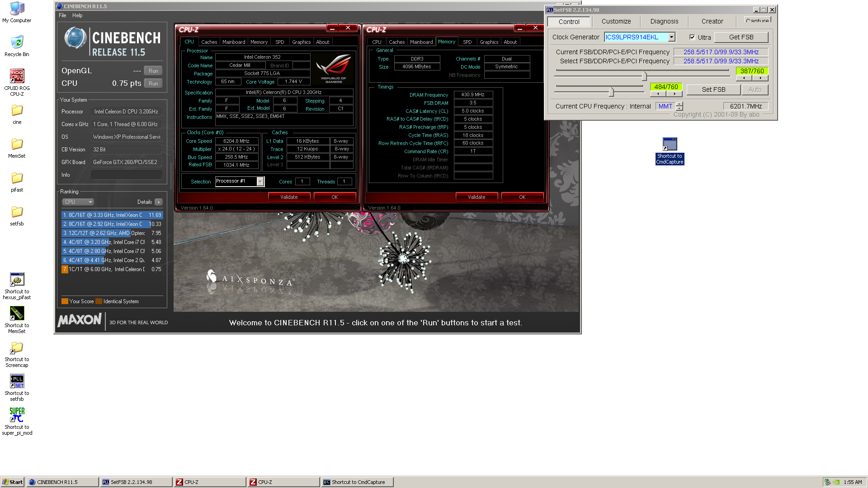Screen dimensions: 868x488
Task: Open the MemSet folder icon
Action: pyautogui.click(x=17, y=148)
